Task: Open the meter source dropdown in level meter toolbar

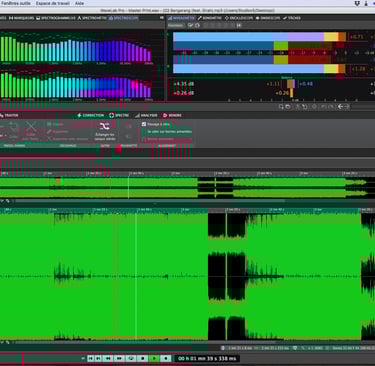Action: (x=176, y=25)
